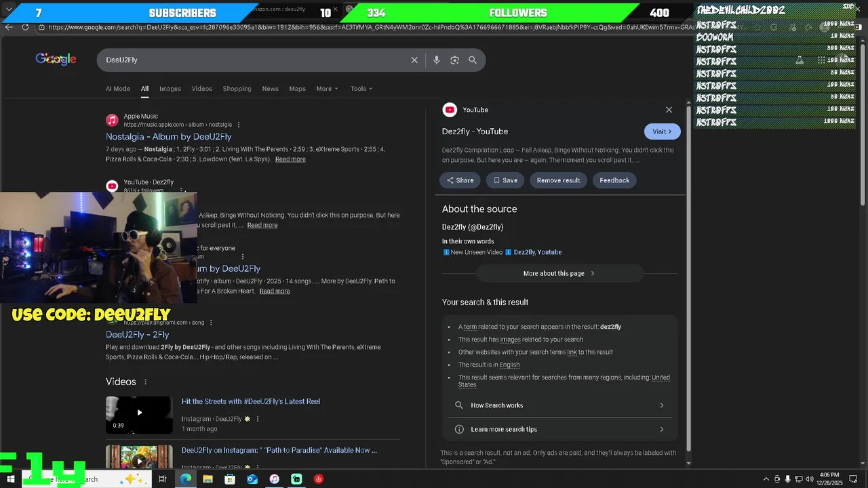Focus the Google search input field
868x488 pixels.
coord(254,60)
